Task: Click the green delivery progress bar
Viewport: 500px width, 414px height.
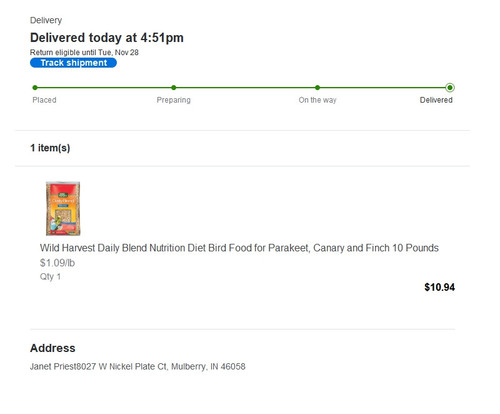Action: [x=242, y=88]
